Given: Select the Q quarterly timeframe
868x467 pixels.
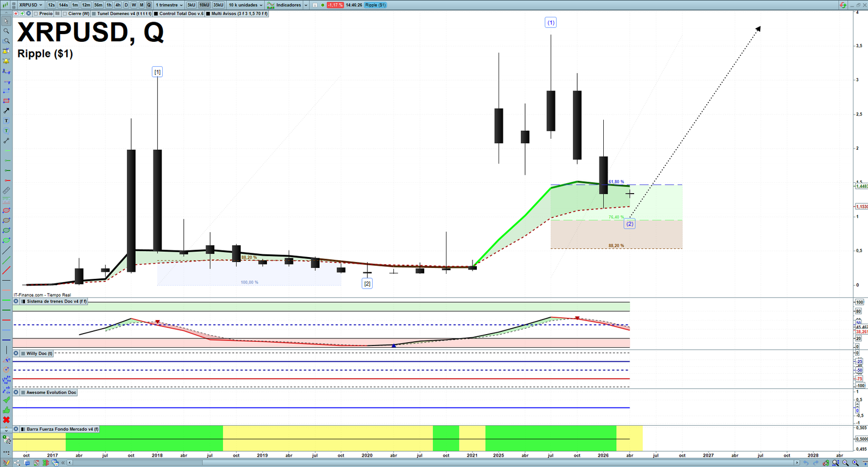Looking at the screenshot, I should click(x=149, y=5).
